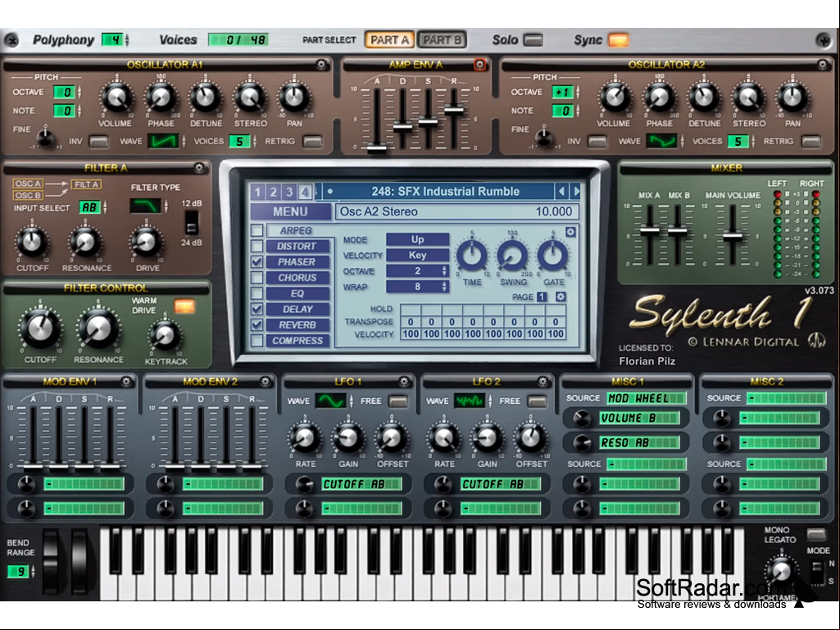Viewport: 840px width, 630px height.
Task: Click the MONO LEGATO button
Action: [x=815, y=534]
